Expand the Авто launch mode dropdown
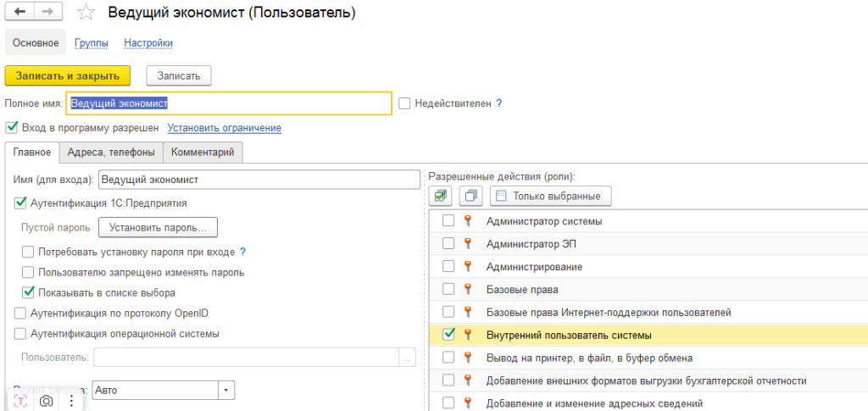Viewport: 868px width, 411px height. pyautogui.click(x=225, y=390)
